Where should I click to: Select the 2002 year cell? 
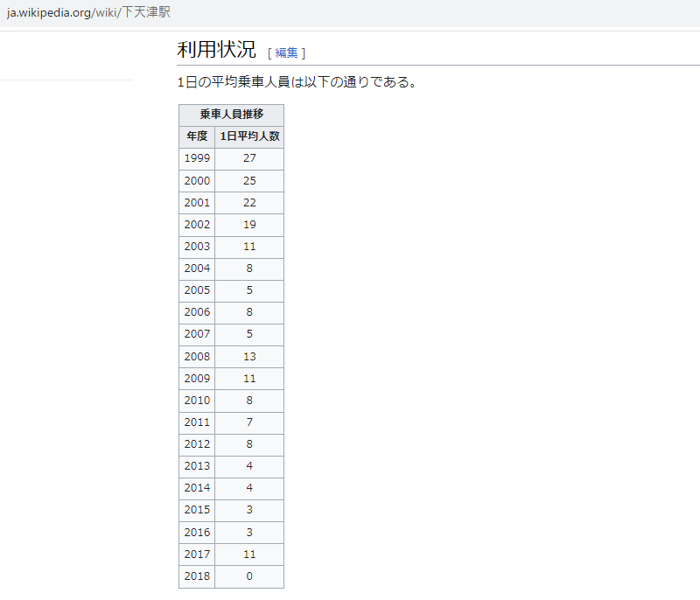pos(197,224)
